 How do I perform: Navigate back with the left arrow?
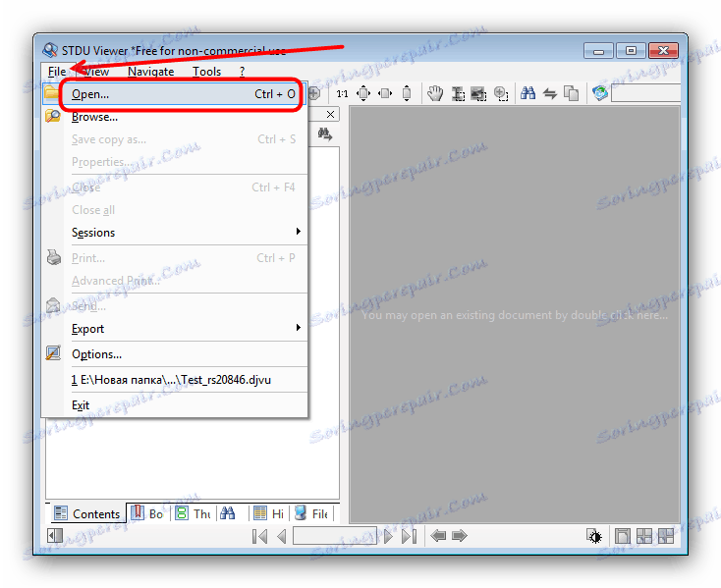point(438,535)
